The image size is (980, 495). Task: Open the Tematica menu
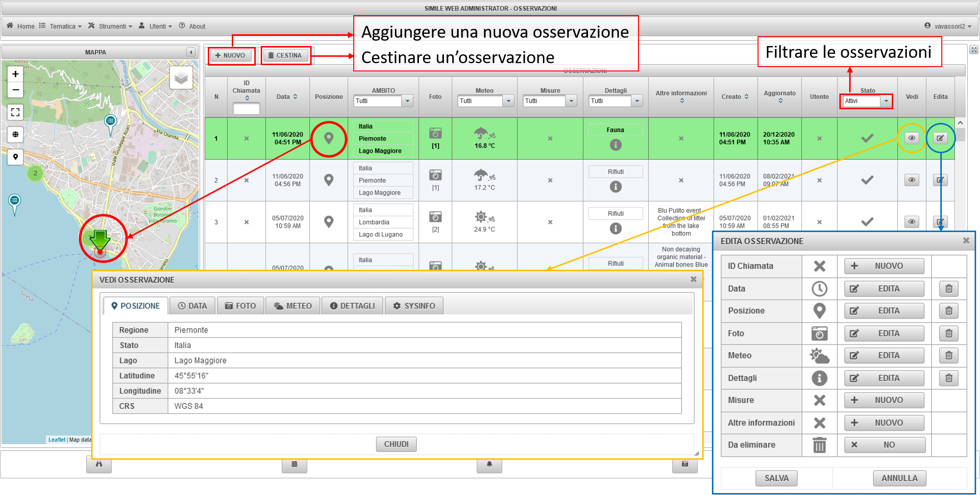click(x=61, y=26)
